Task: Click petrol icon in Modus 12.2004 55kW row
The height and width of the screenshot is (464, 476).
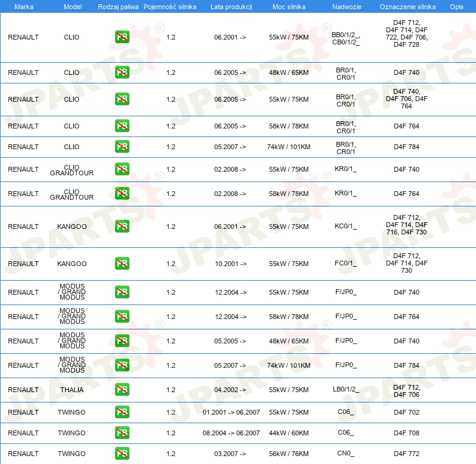Action: 122,292
